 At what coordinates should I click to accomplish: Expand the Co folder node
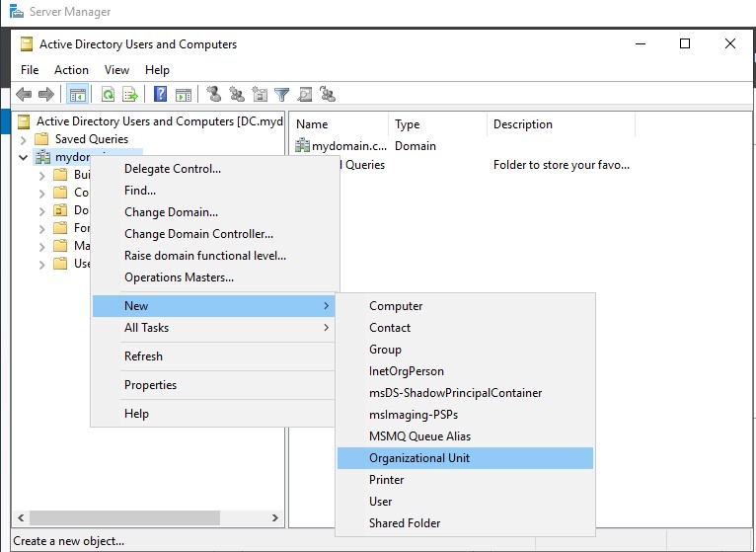(42, 194)
